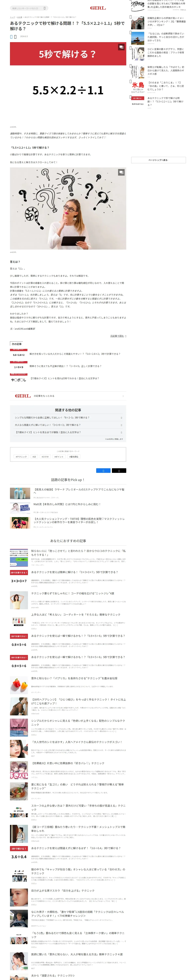Screen dimensions: 196x980
Task: Open the GIRL logo at page top
Action: coord(98,8)
